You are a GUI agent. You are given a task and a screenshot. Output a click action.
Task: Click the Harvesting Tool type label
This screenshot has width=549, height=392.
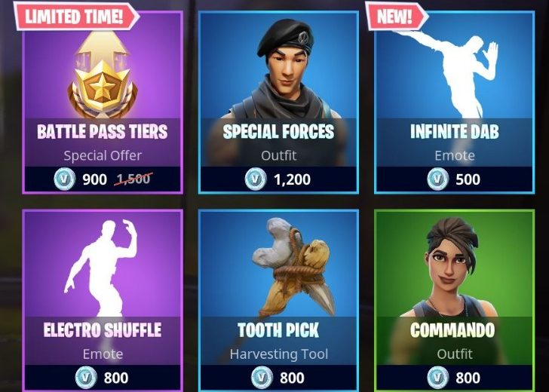[279, 354]
